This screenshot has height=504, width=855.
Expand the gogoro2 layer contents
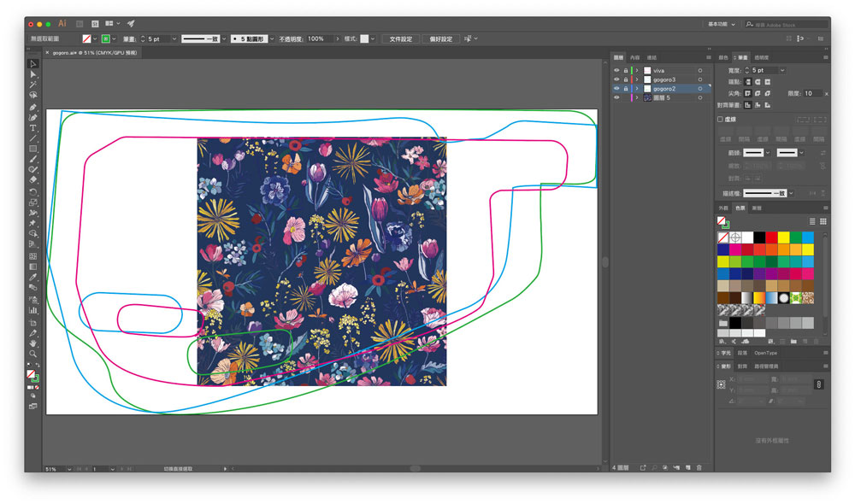[637, 89]
